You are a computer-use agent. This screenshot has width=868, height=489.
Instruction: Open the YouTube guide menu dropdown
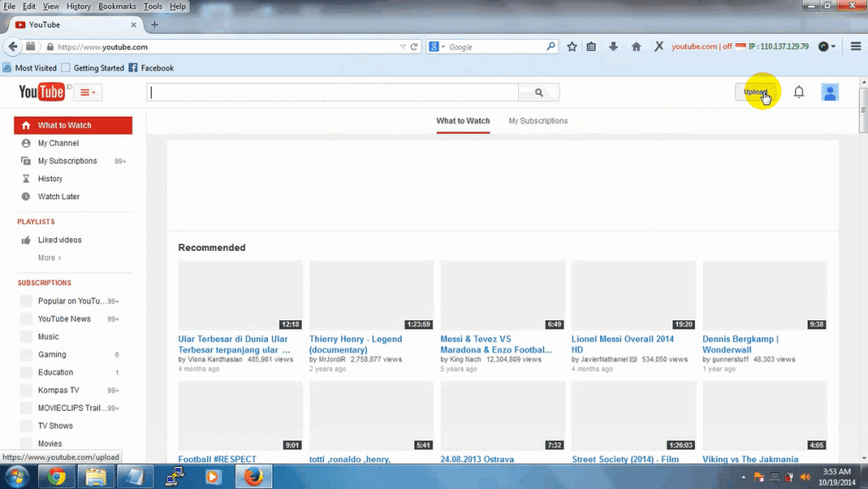tap(87, 92)
